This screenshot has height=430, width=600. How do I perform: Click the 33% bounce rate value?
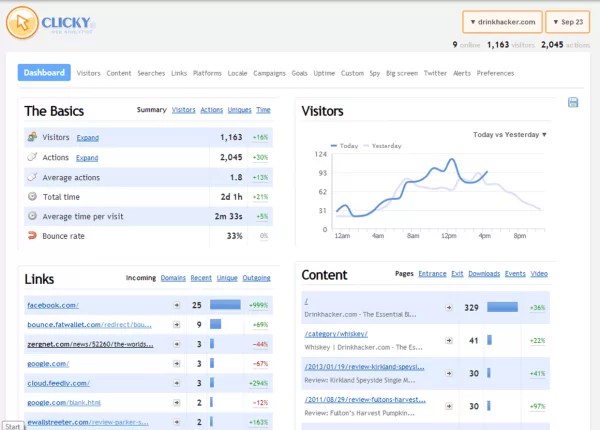coord(235,236)
